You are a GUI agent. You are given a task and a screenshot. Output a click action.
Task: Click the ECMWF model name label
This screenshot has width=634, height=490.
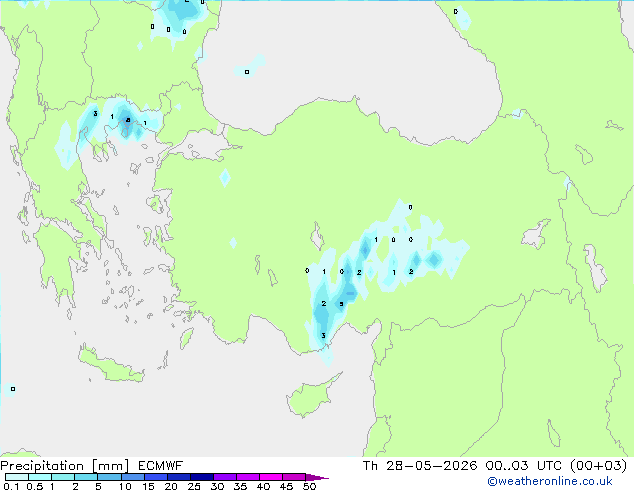pos(161,466)
